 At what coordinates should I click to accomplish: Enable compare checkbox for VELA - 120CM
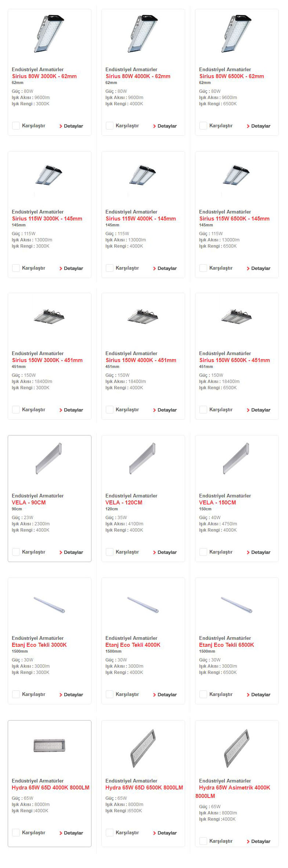point(109,552)
